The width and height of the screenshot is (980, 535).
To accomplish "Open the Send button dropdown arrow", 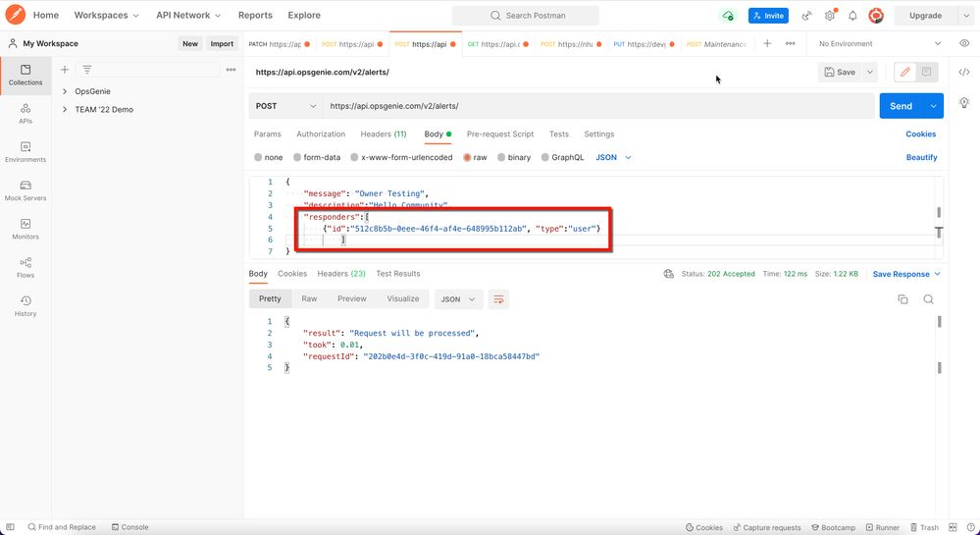I will pyautogui.click(x=933, y=106).
